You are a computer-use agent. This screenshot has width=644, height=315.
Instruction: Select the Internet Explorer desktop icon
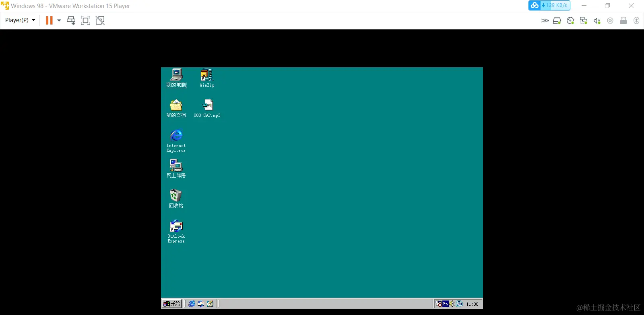(x=176, y=141)
